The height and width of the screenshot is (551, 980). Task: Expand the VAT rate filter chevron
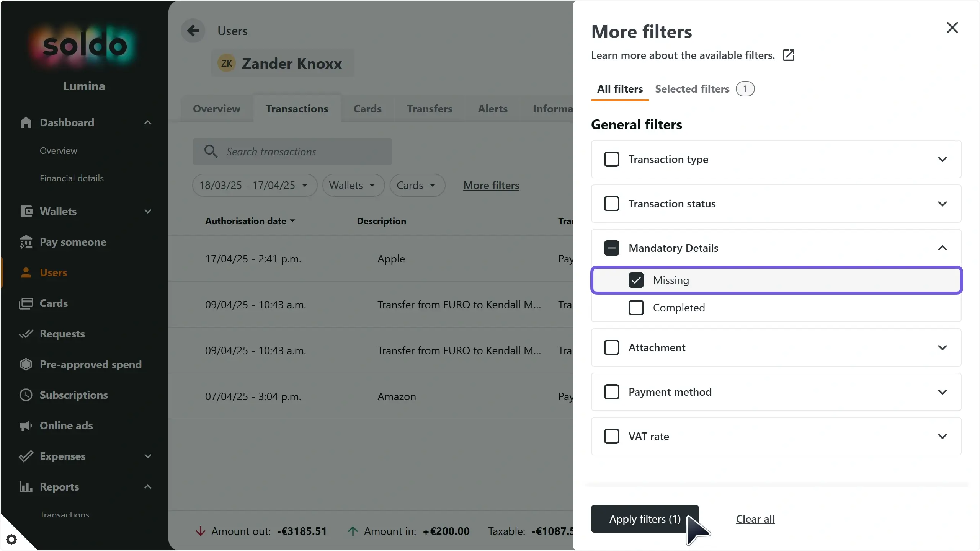point(942,436)
